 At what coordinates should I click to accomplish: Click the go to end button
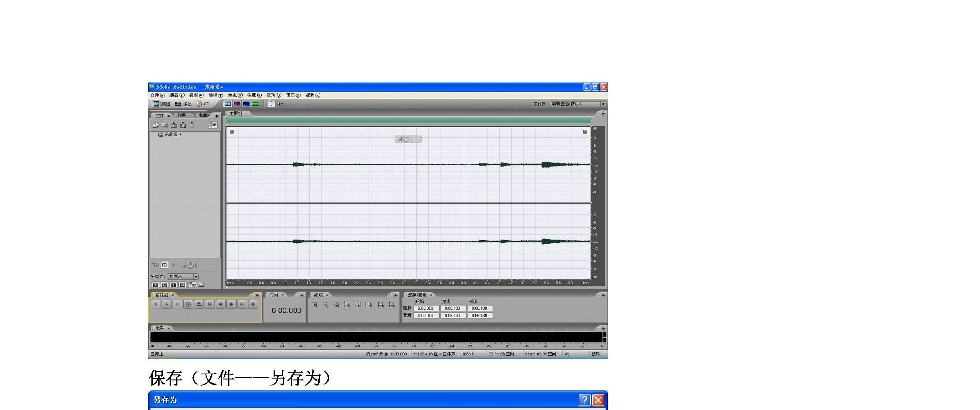(242, 304)
